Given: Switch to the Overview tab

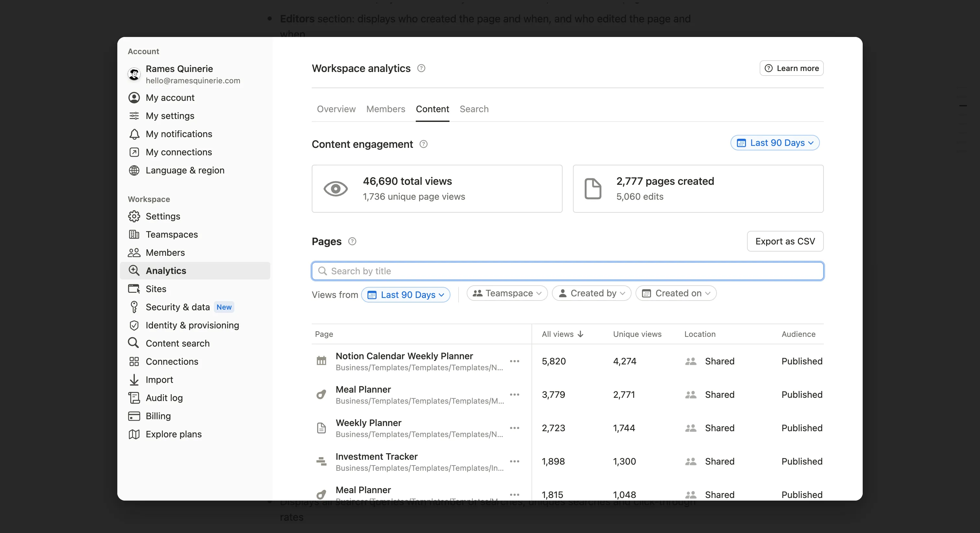Looking at the screenshot, I should pos(336,109).
